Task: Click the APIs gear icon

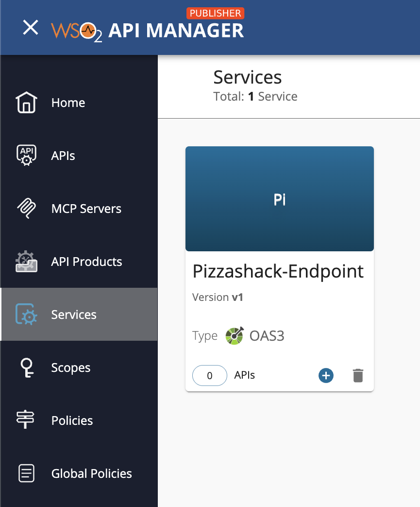Action: click(26, 156)
